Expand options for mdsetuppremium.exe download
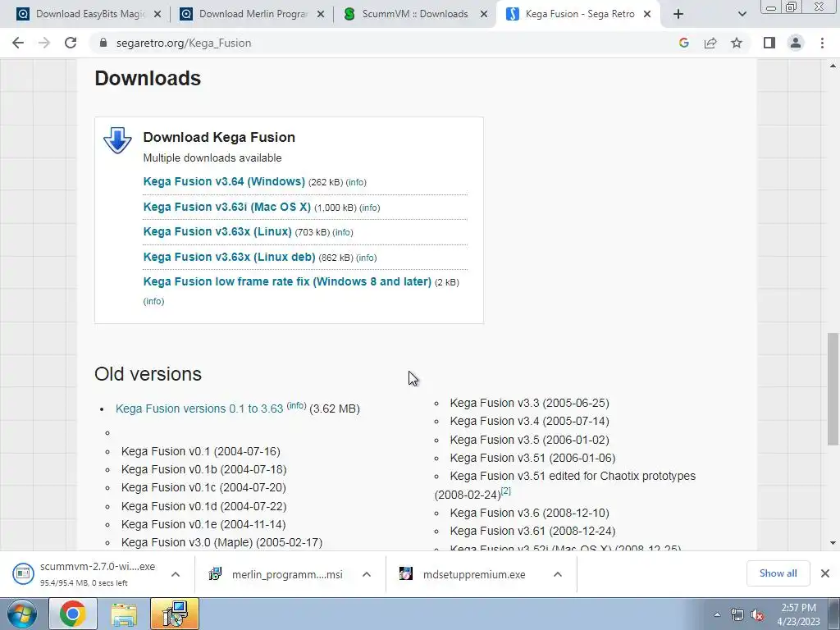This screenshot has height=630, width=840. 558,574
